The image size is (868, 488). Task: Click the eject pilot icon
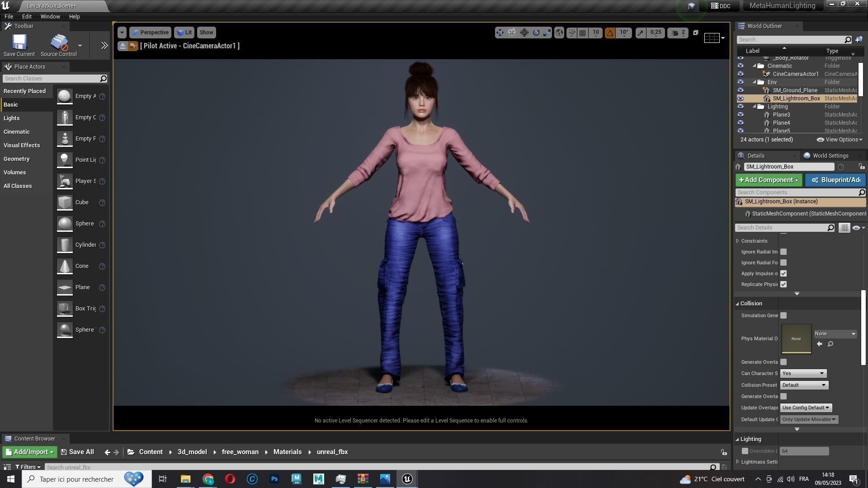tap(123, 46)
